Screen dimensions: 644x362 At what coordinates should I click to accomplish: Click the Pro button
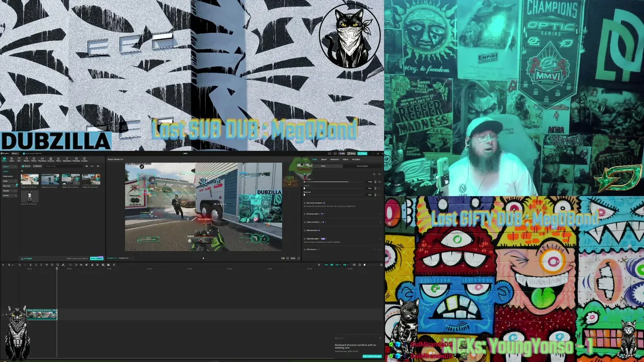tap(343, 153)
